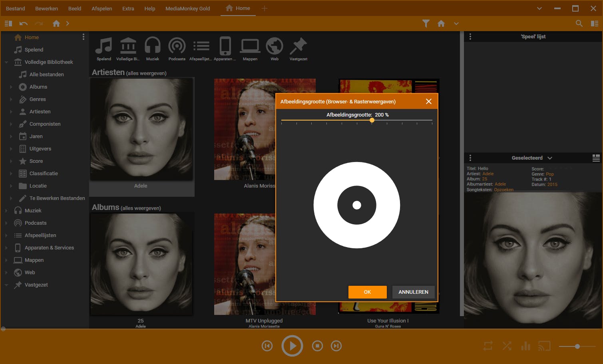This screenshot has height=364, width=603.
Task: Toggle the left sidebar panel icon
Action: 8,24
